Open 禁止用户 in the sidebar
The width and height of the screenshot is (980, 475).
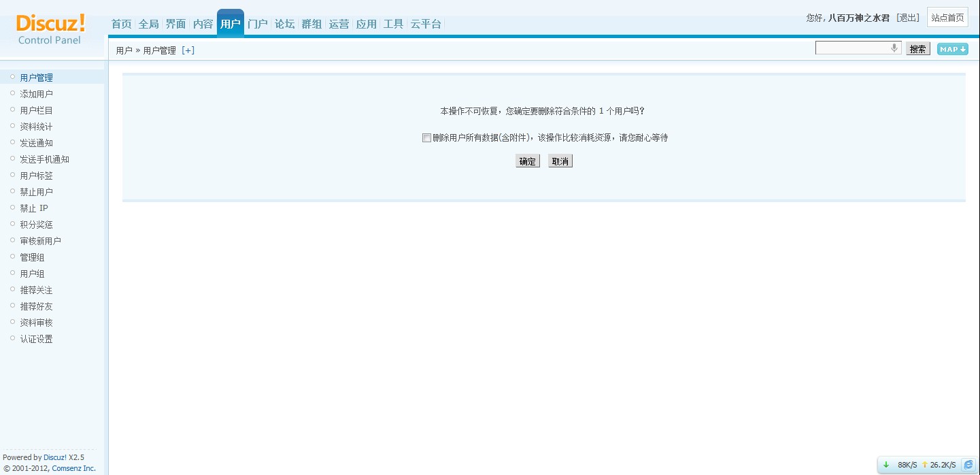point(36,192)
